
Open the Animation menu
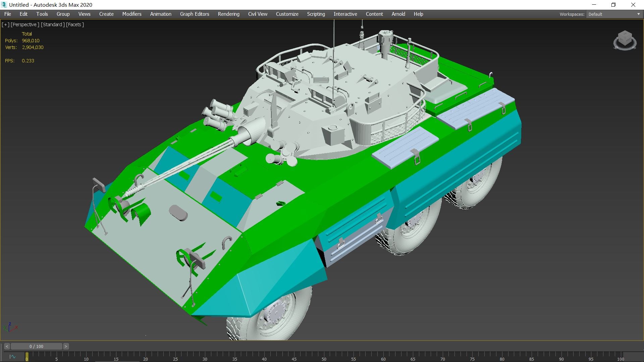click(161, 14)
